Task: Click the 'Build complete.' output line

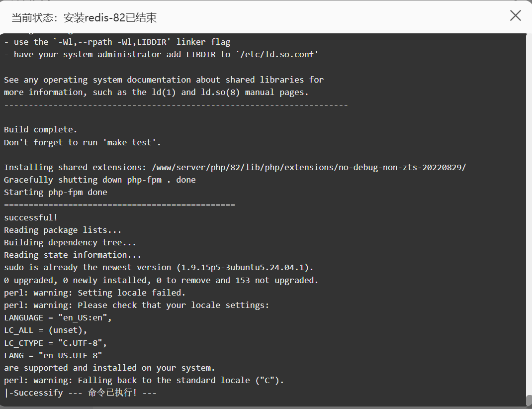Action: 40,130
